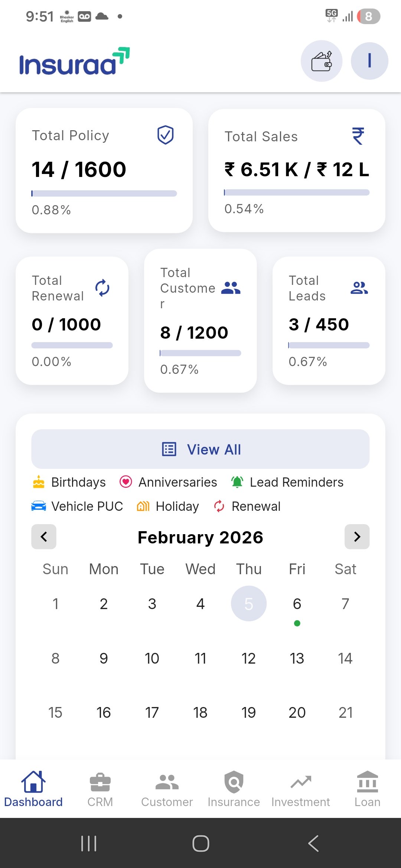Tap the Total Policy shield icon
This screenshot has height=868, width=401.
pyautogui.click(x=165, y=135)
